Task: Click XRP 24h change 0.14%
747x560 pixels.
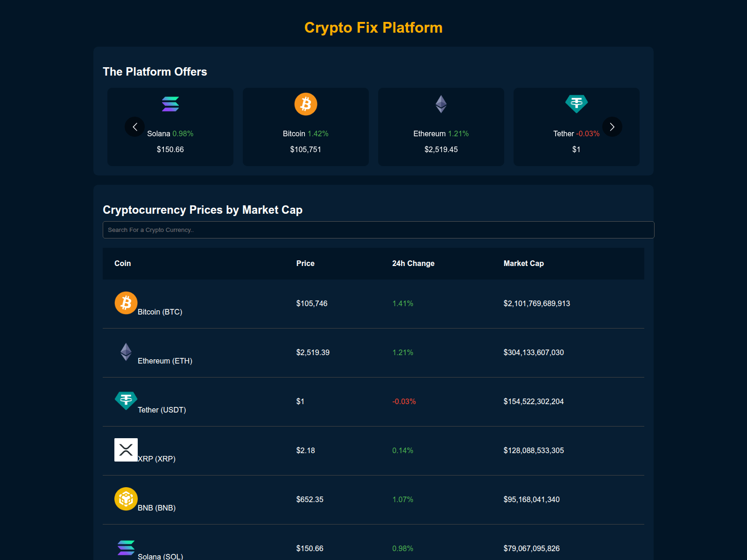Action: pos(403,451)
